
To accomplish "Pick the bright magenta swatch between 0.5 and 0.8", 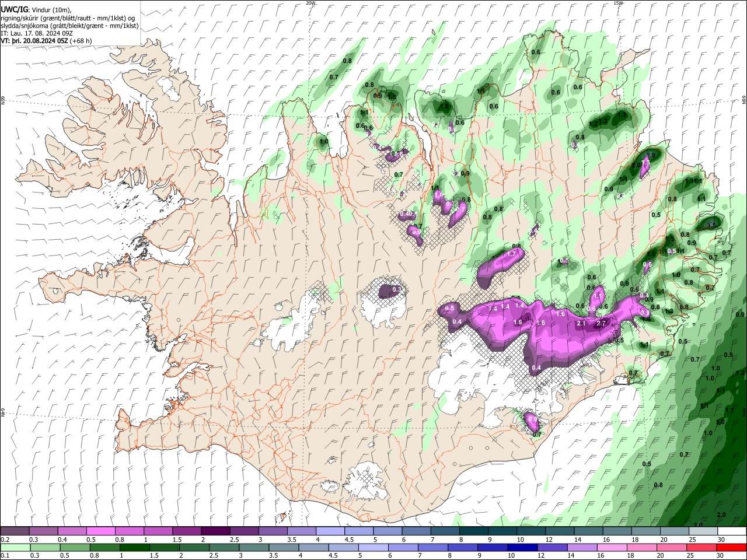I will [100, 531].
